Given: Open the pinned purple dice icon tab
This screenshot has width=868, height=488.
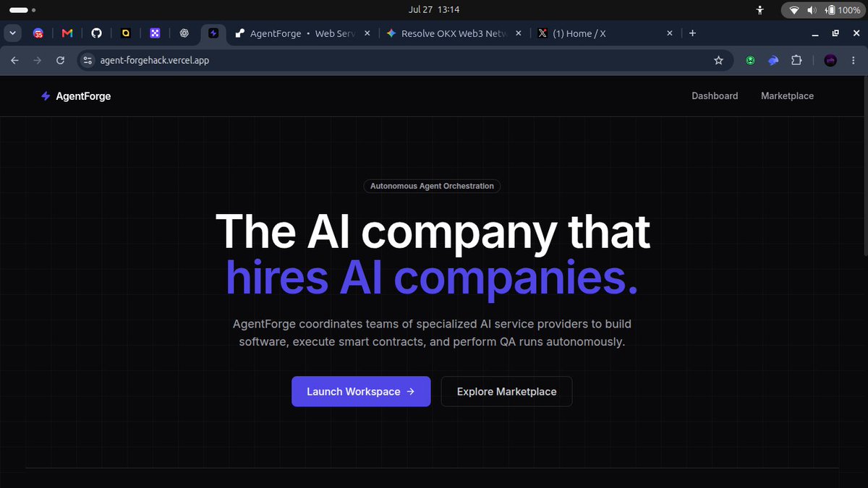Looking at the screenshot, I should tap(155, 33).
